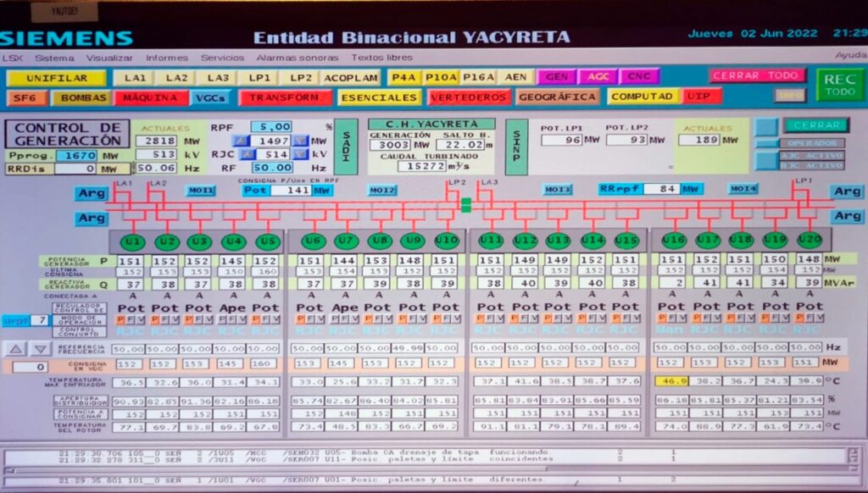Open the Textos libres menu
This screenshot has width=868, height=493.
point(382,57)
